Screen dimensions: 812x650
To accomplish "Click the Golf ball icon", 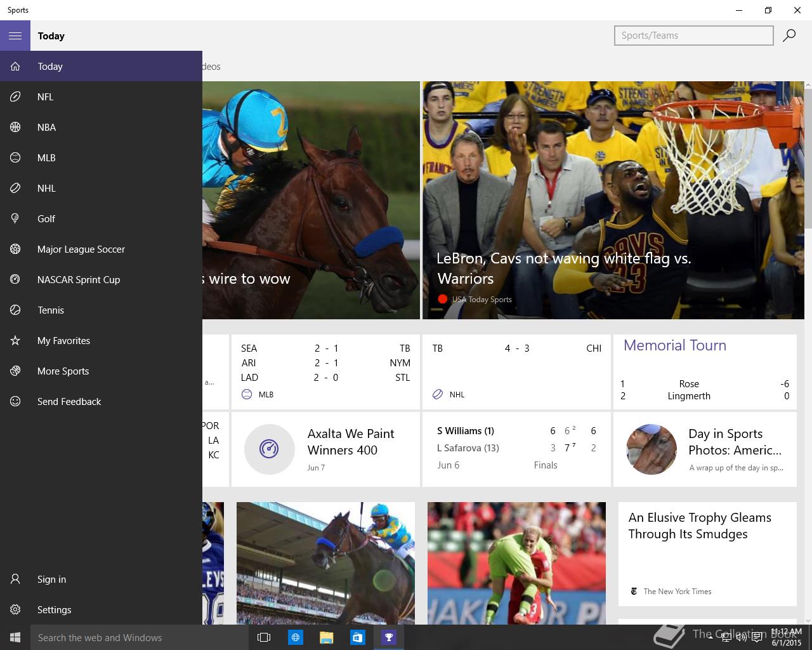I will [x=15, y=218].
